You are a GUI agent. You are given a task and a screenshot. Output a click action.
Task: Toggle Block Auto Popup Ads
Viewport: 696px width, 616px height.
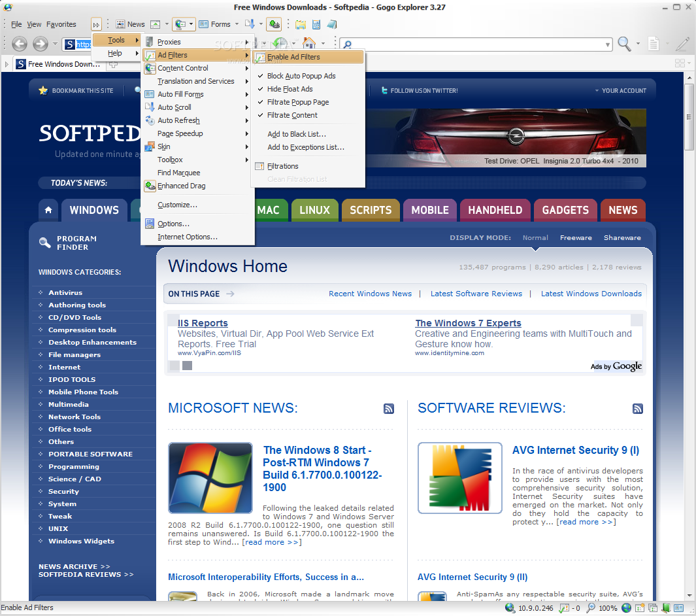tap(308, 76)
